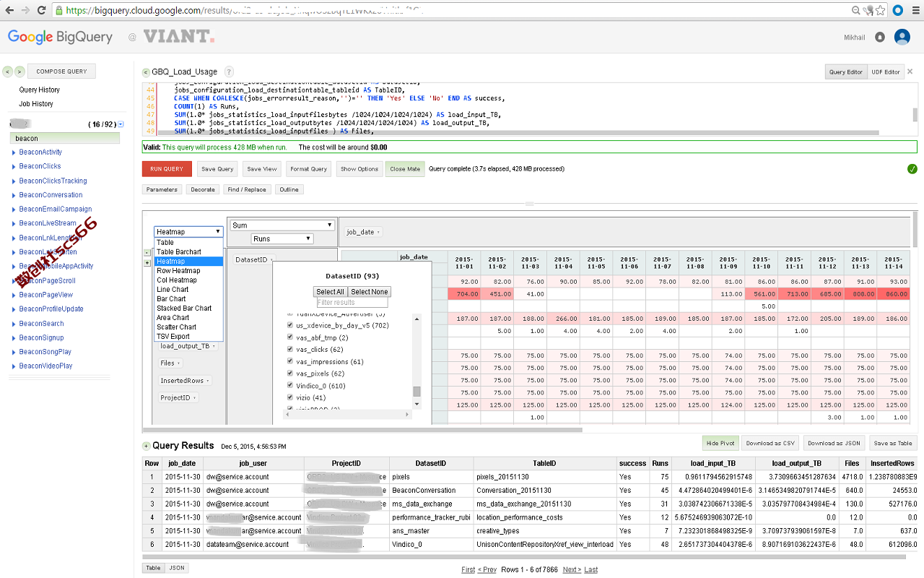Toggle vizio checkbox
Screen dimensions: 924x578
tap(290, 397)
